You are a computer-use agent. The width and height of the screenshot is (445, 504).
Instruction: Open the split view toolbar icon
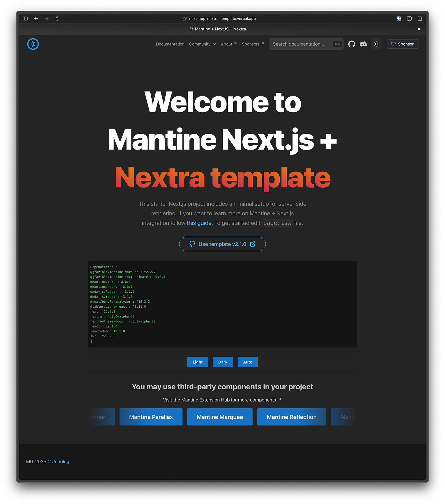[420, 19]
